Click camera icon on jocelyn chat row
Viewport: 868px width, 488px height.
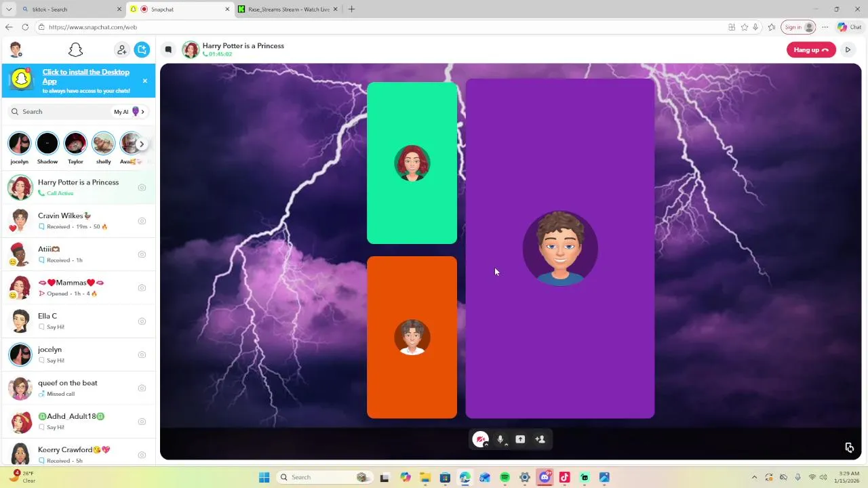click(142, 354)
